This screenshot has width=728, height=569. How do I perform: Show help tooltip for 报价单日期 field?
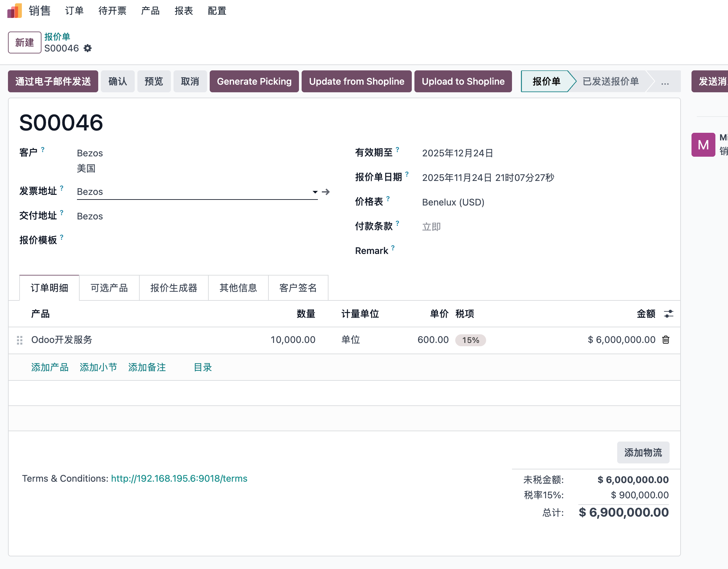point(407,174)
